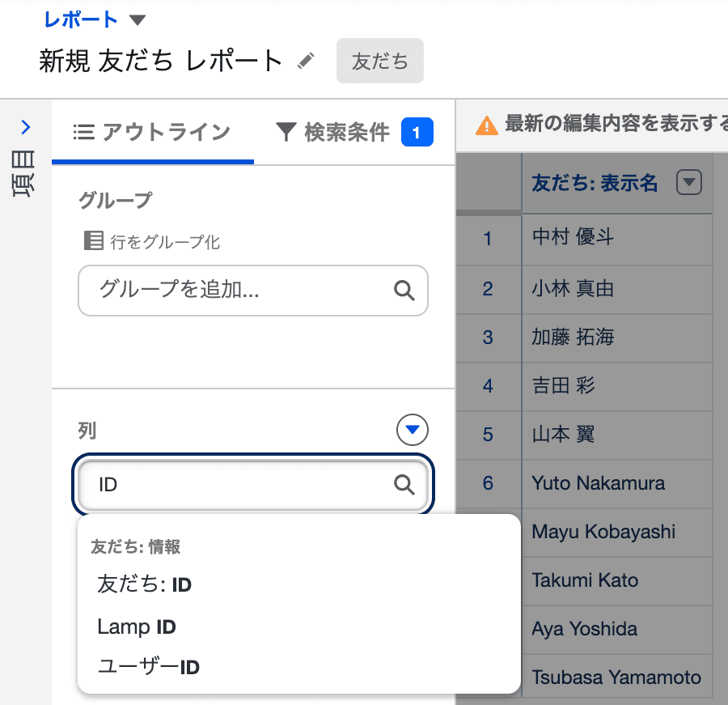Click the cell Mayu Kobayashi
Image resolution: width=728 pixels, height=705 pixels.
point(617,532)
